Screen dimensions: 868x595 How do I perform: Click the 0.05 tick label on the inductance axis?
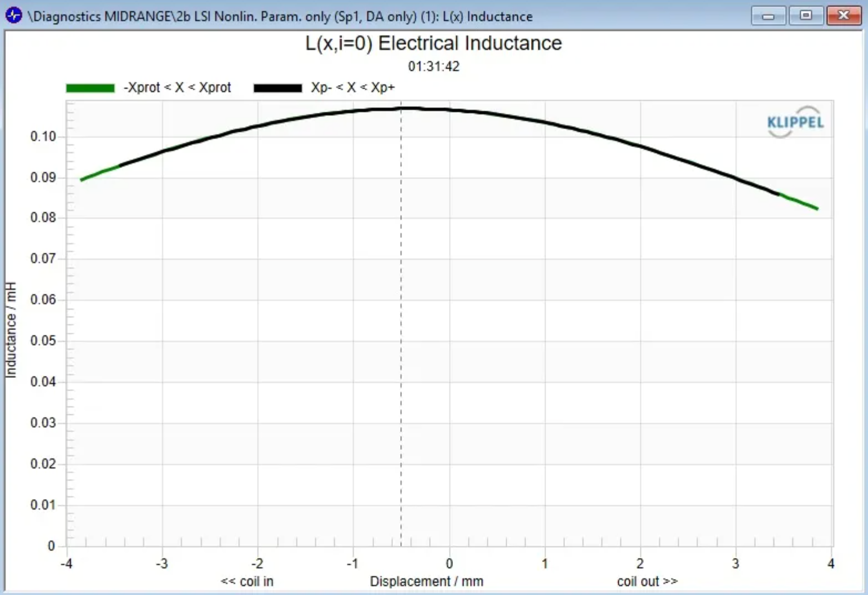pos(43,341)
